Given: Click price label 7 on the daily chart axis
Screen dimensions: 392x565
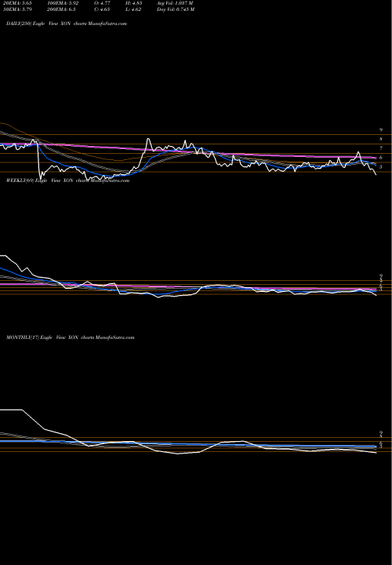Looking at the screenshot, I should point(381,148).
